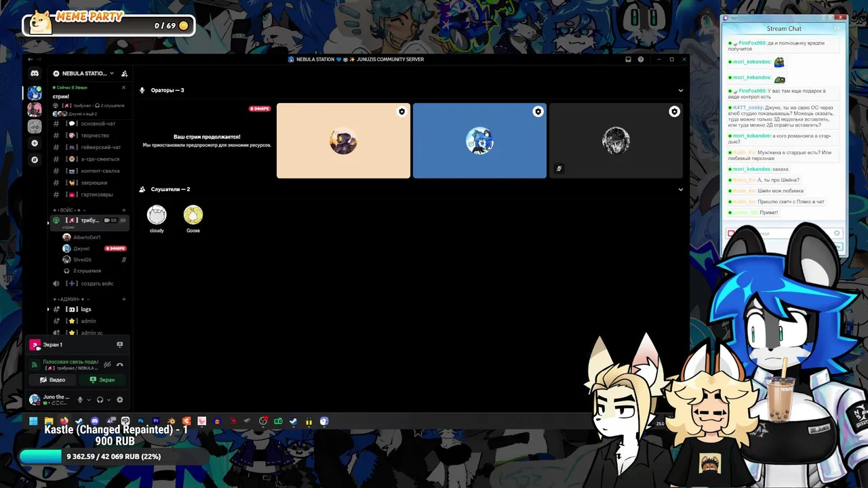Image resolution: width=868 pixels, height=488 pixels.
Task: Open the основной-чат channel
Action: [90, 123]
